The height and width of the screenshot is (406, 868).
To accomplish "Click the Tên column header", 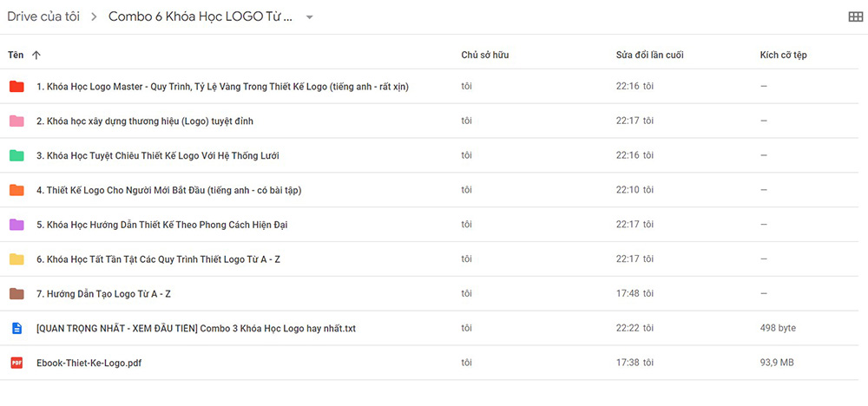I will point(16,56).
